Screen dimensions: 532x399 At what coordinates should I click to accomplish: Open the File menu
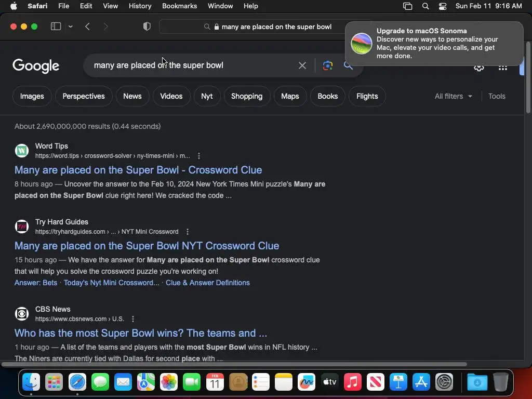pyautogui.click(x=63, y=6)
